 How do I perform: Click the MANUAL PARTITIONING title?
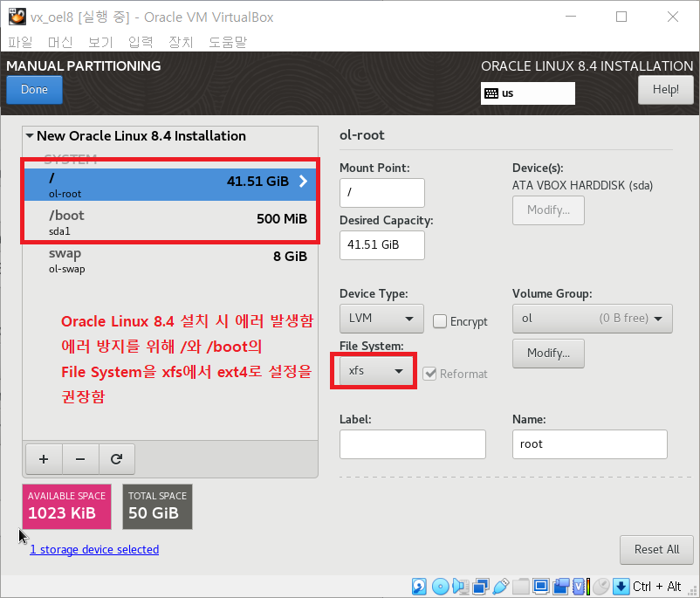pos(84,65)
